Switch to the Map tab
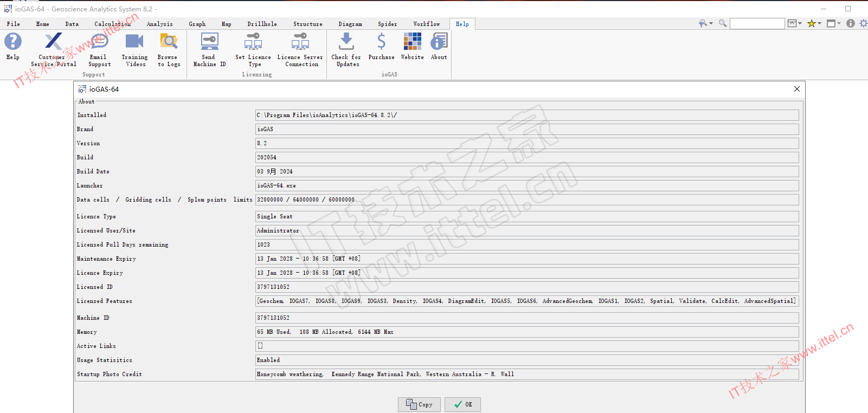The height and width of the screenshot is (413, 868). pos(227,24)
